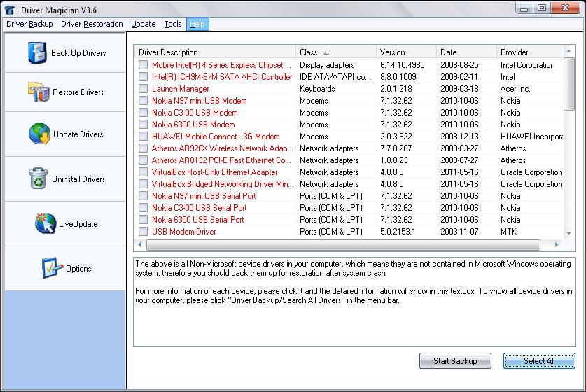Tick the Launch Manager checkbox

click(x=143, y=89)
